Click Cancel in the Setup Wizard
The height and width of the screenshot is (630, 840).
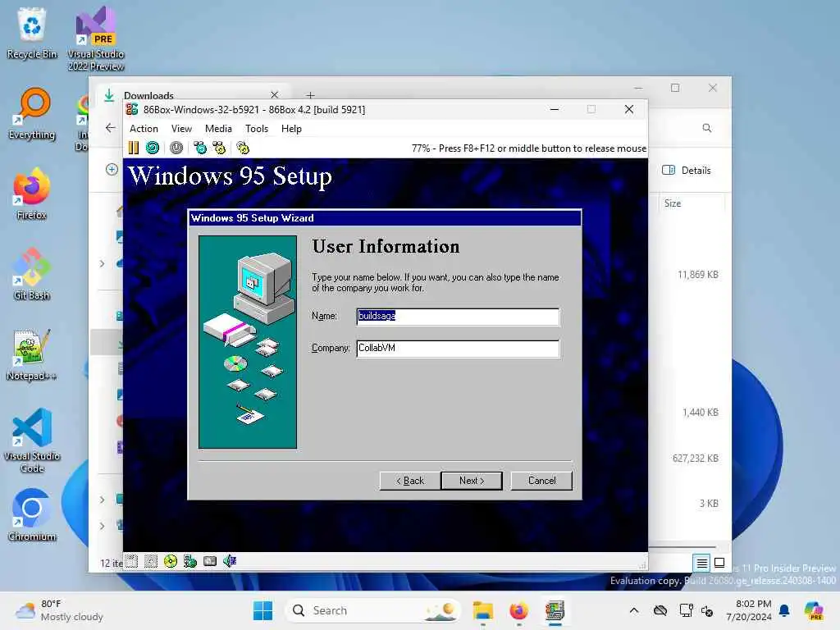[541, 481]
